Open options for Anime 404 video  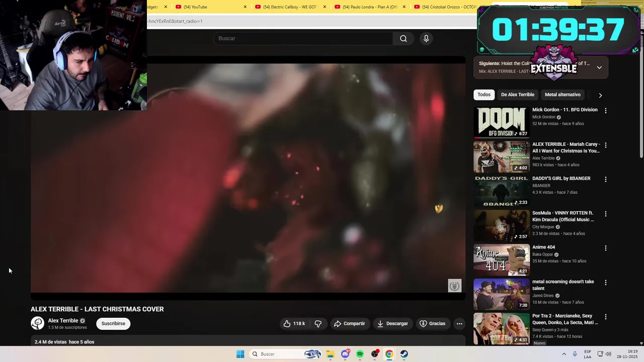[605, 248]
